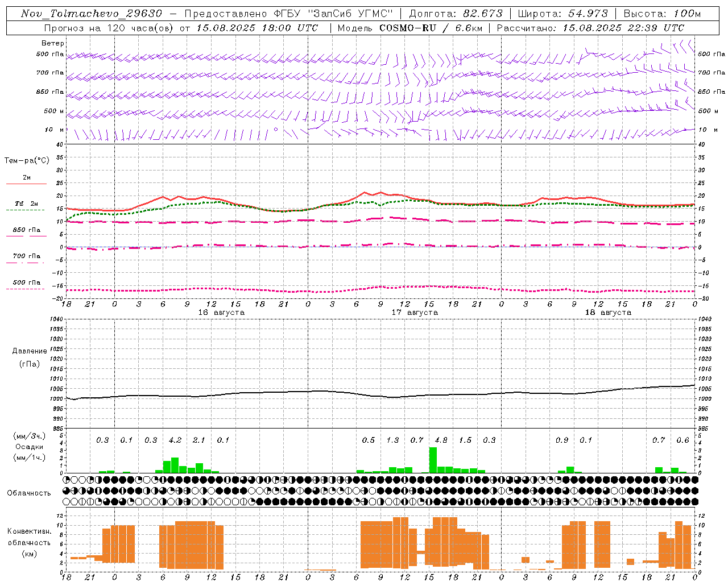Image resolution: width=728 pixels, height=582 pixels.
Task: Click the red 2м temperature legend line
Action: pyautogui.click(x=26, y=184)
